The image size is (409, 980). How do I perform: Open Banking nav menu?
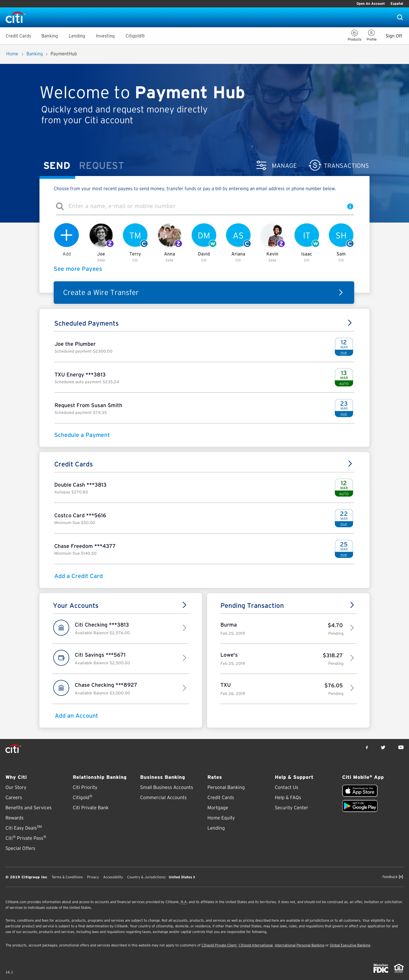click(49, 36)
